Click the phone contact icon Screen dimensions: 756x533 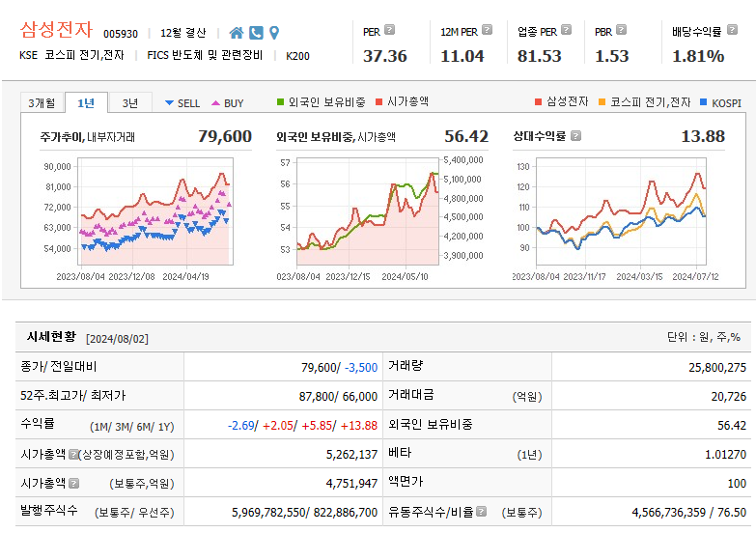tap(256, 33)
